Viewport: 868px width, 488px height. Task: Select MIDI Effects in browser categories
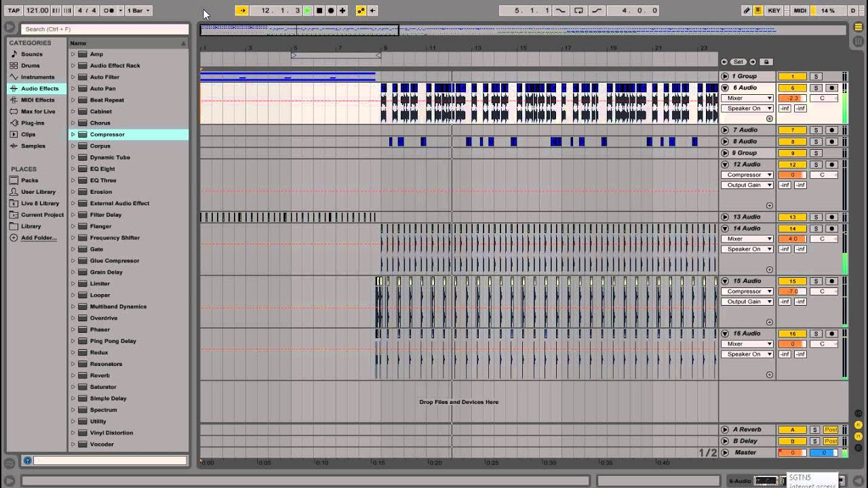coord(37,100)
